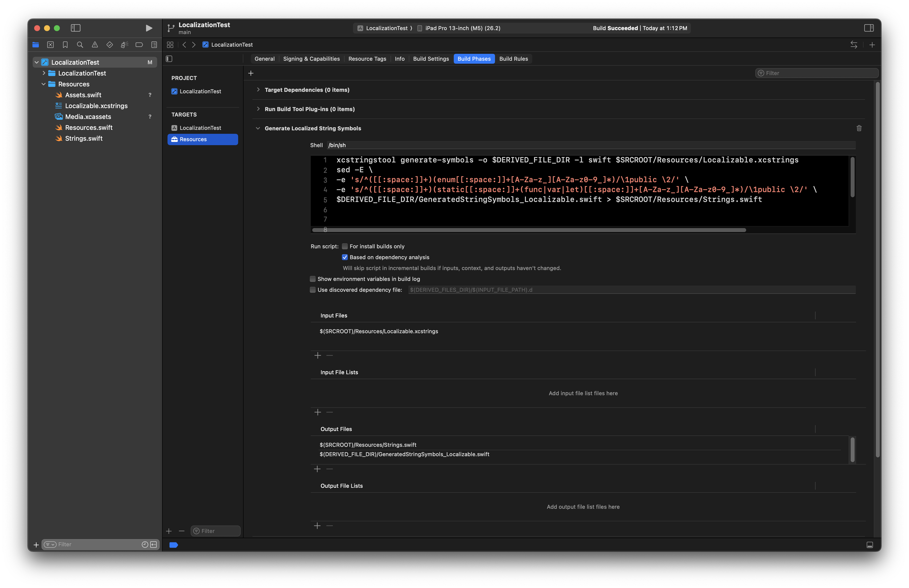Viewport: 909px width, 588px height.
Task: Click the script editor vertical scrollbar
Action: pos(852,177)
